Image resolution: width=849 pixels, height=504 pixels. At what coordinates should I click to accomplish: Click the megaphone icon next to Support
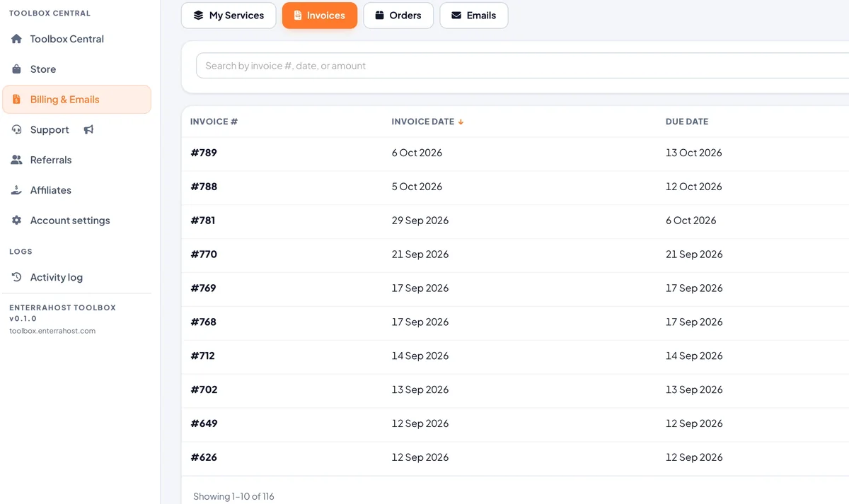[x=88, y=130]
